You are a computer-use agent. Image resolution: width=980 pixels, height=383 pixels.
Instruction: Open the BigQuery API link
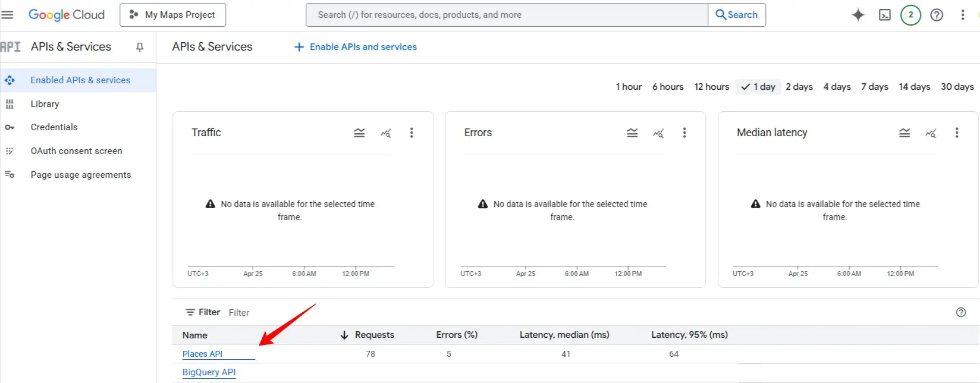209,372
